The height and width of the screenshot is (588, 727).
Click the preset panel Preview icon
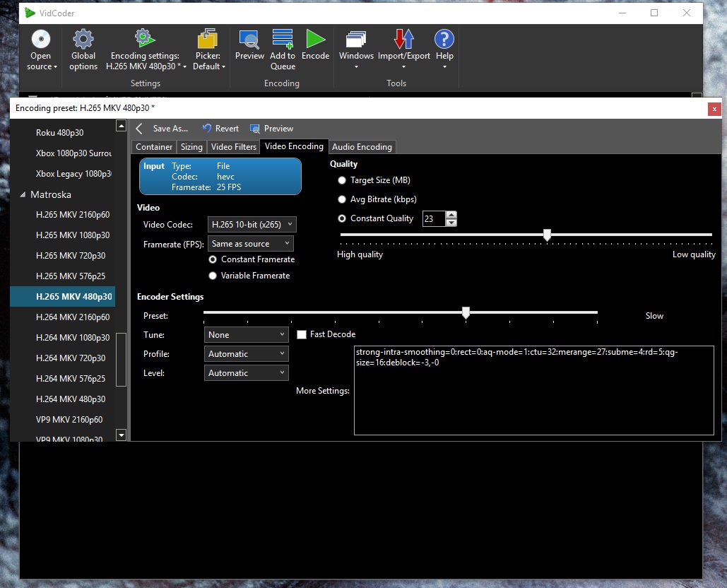(254, 129)
